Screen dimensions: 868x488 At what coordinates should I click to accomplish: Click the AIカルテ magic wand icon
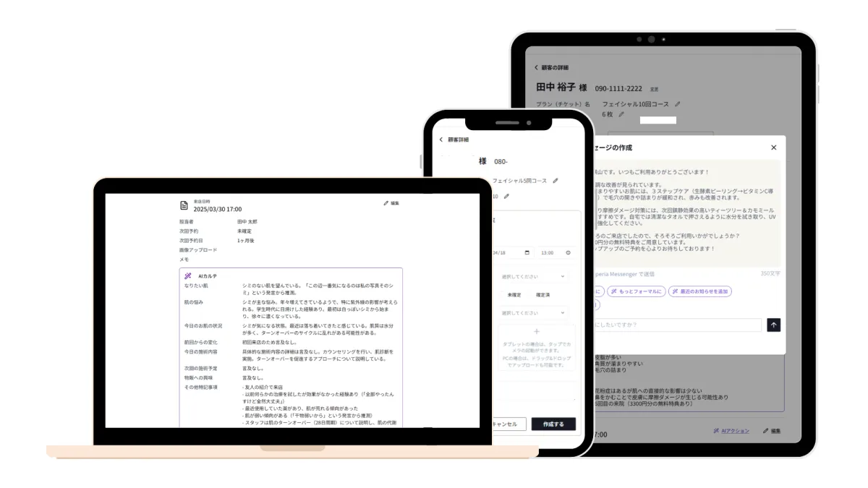coord(188,276)
